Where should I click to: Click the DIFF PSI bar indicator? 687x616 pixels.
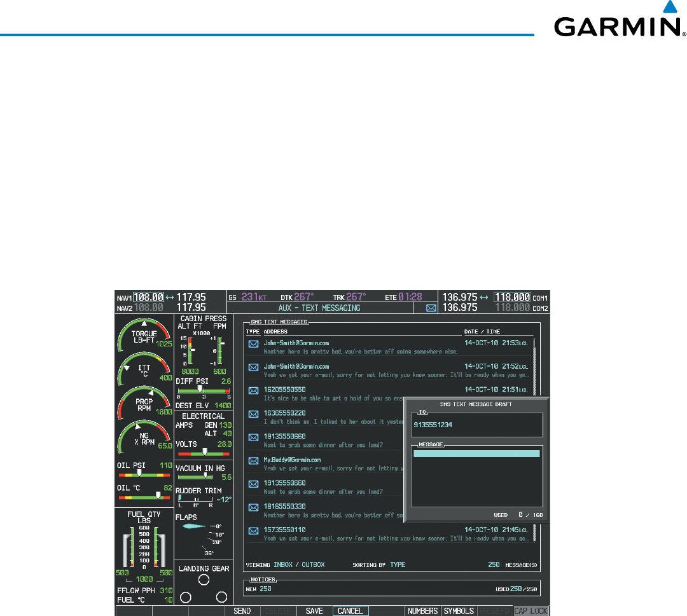click(x=204, y=390)
